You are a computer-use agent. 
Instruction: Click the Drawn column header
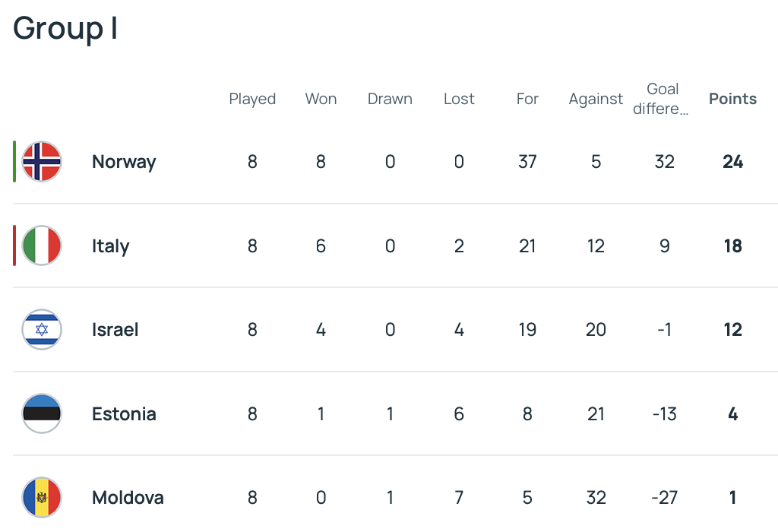click(390, 99)
